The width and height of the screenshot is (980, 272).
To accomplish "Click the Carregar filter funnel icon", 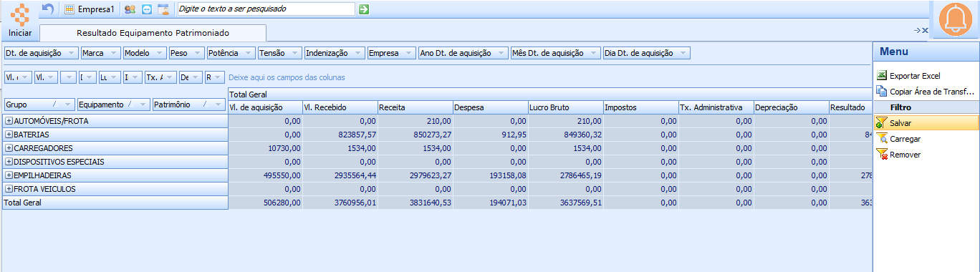I will pos(882,139).
